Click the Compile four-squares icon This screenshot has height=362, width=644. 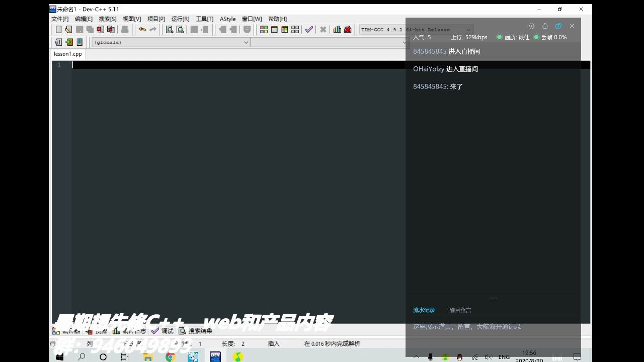pos(264,30)
